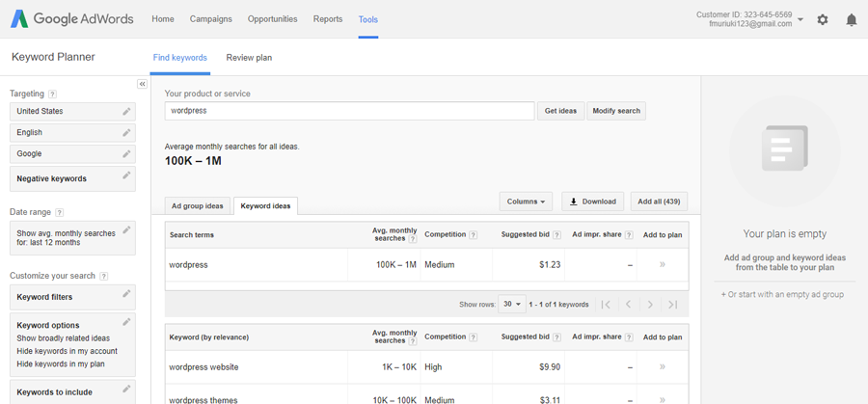Edit the date range pencil

click(x=126, y=229)
